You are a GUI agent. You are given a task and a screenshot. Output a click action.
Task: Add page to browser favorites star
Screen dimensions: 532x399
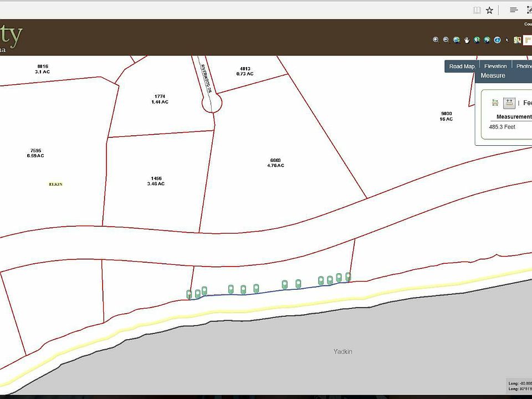pyautogui.click(x=489, y=10)
